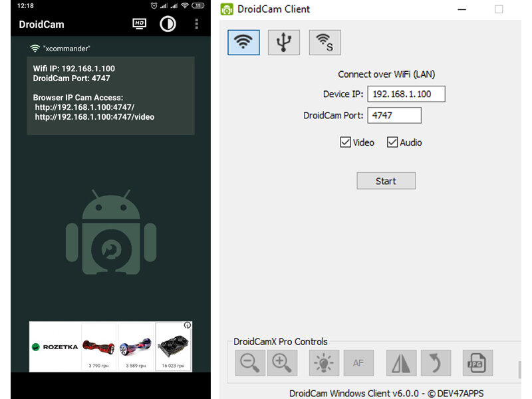Tap the alarm icon in phone status bar
Screen dimensions: 532x399
154,5
